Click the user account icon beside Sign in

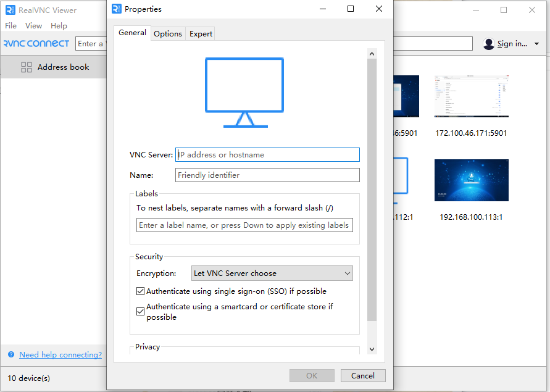pyautogui.click(x=489, y=44)
